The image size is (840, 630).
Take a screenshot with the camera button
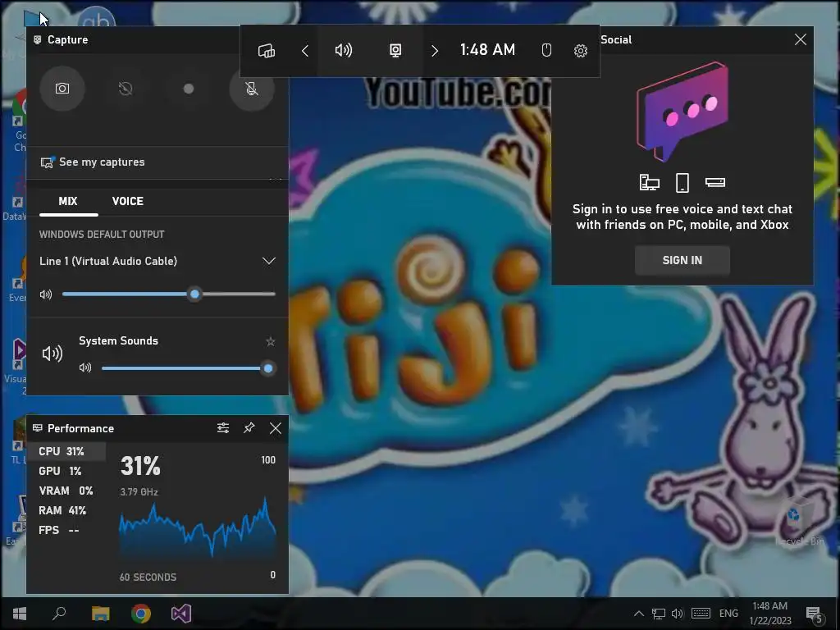click(62, 89)
